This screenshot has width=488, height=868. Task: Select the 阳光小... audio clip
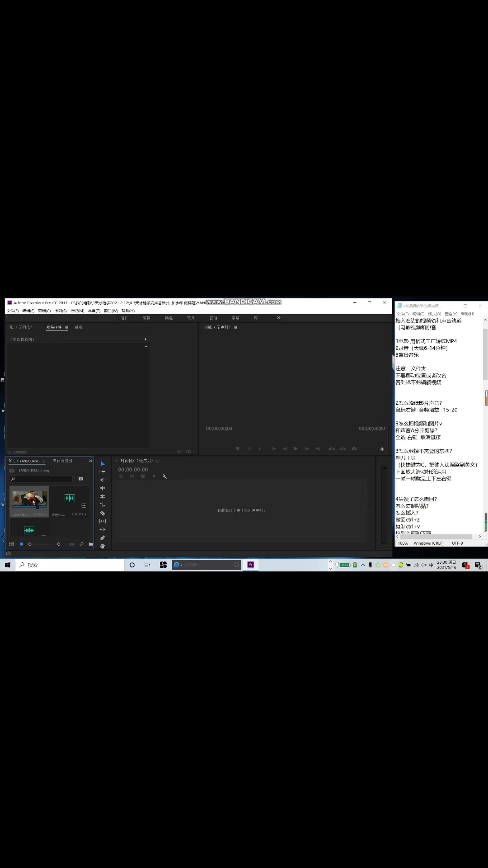click(70, 502)
